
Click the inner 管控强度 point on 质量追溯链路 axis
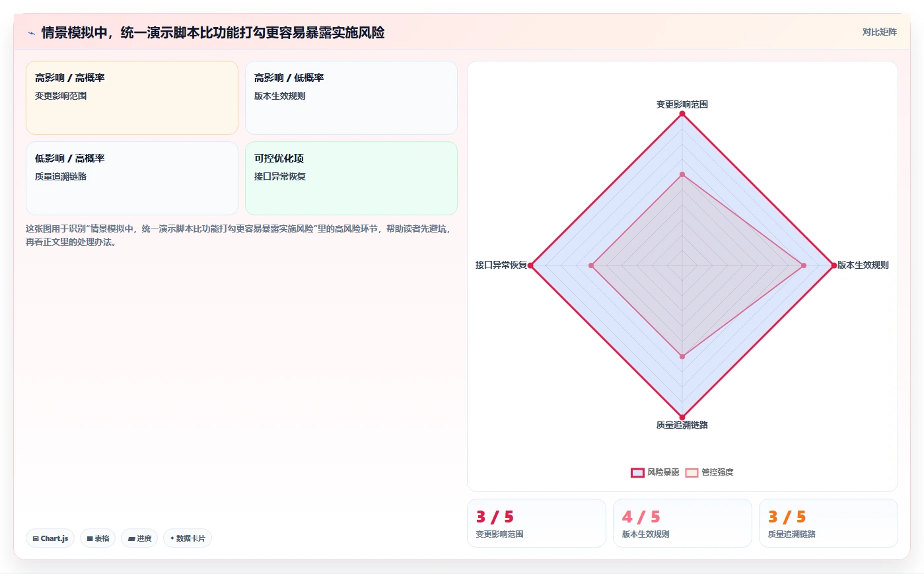click(682, 357)
